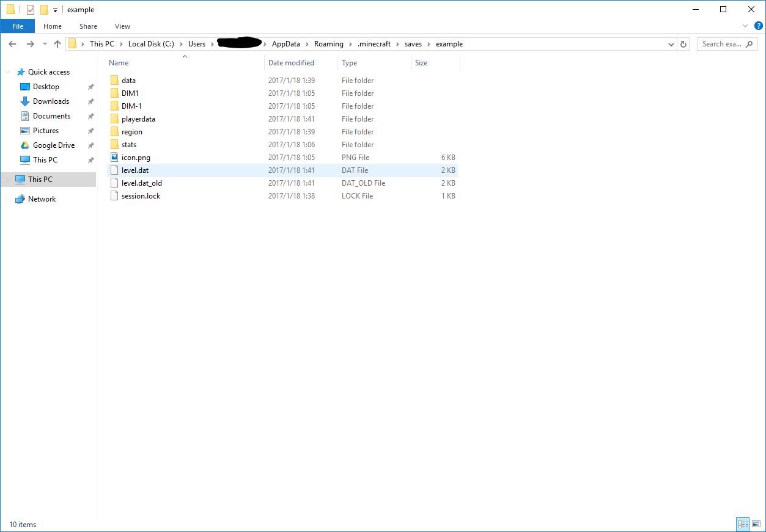Click the 10 items status bar text

pyautogui.click(x=23, y=525)
